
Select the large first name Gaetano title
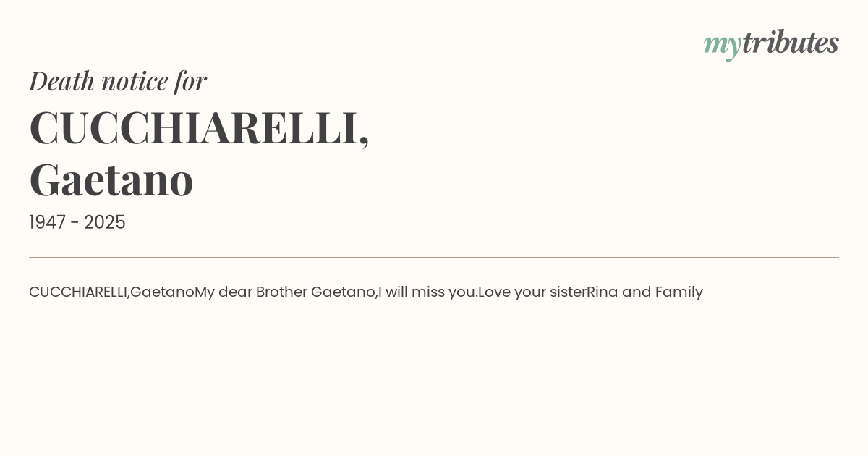[x=111, y=180]
